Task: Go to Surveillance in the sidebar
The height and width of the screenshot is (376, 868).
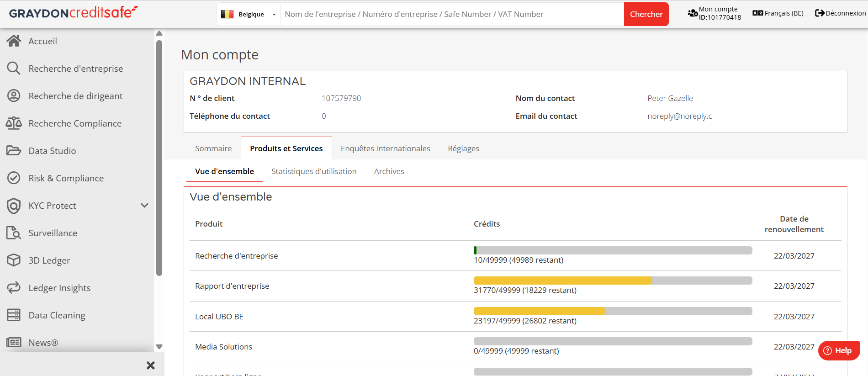Action: click(x=53, y=233)
